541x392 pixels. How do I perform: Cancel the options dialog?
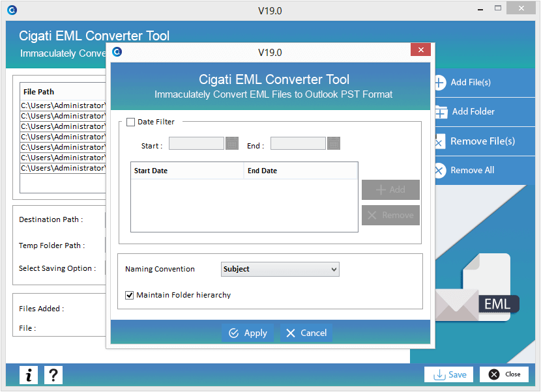(306, 333)
